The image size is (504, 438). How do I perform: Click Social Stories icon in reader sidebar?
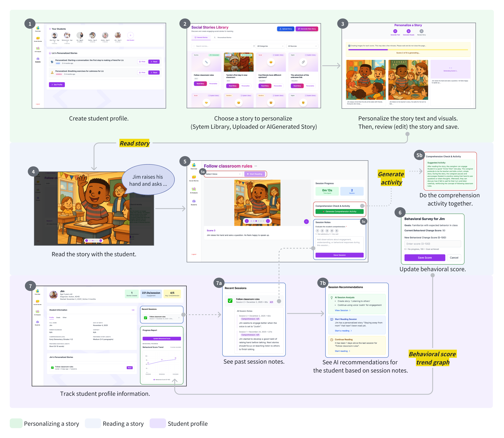click(194, 177)
